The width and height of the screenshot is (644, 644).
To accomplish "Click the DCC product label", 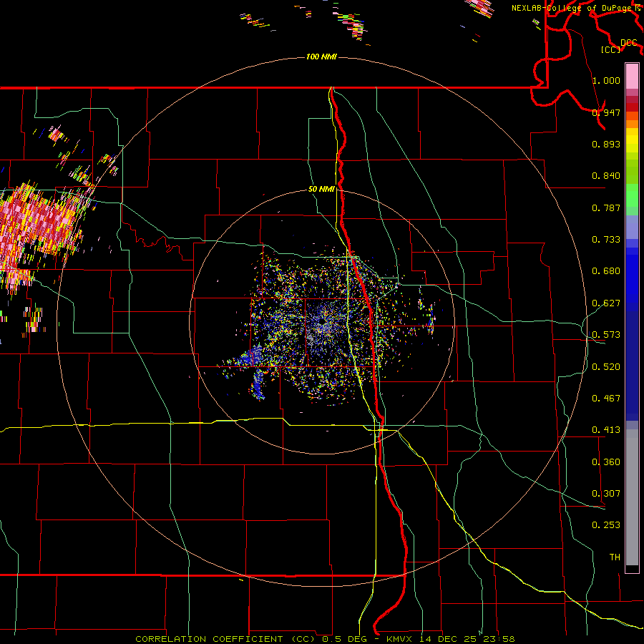I will [628, 43].
